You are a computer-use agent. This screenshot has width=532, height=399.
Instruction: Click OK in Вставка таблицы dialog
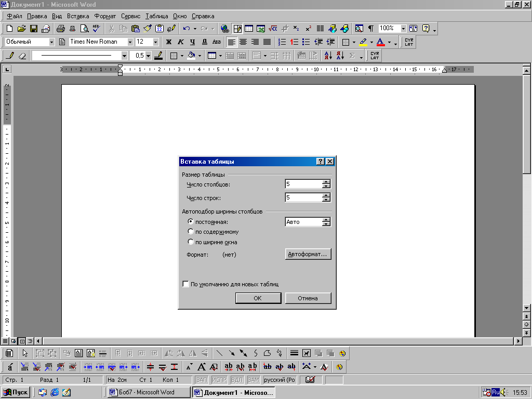click(x=258, y=298)
